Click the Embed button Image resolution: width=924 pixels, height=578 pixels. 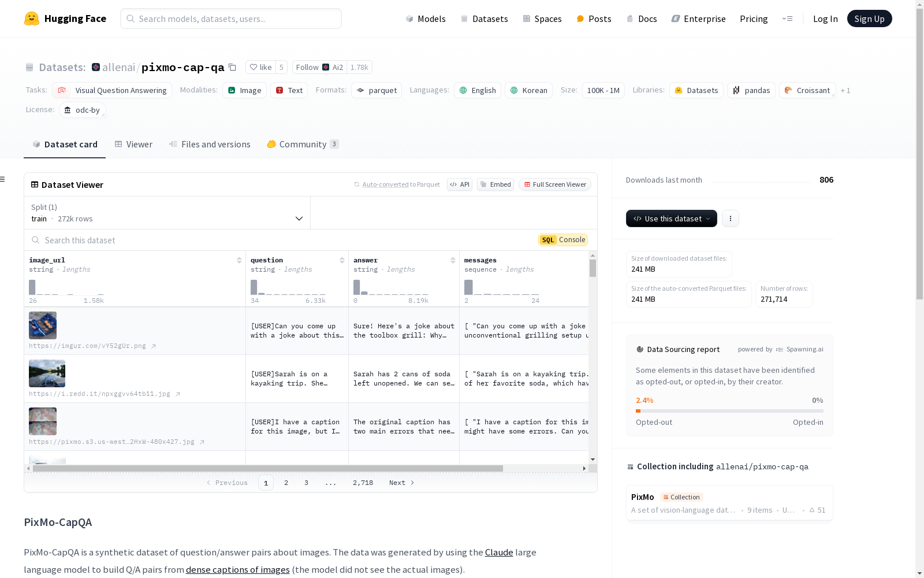[x=495, y=184]
